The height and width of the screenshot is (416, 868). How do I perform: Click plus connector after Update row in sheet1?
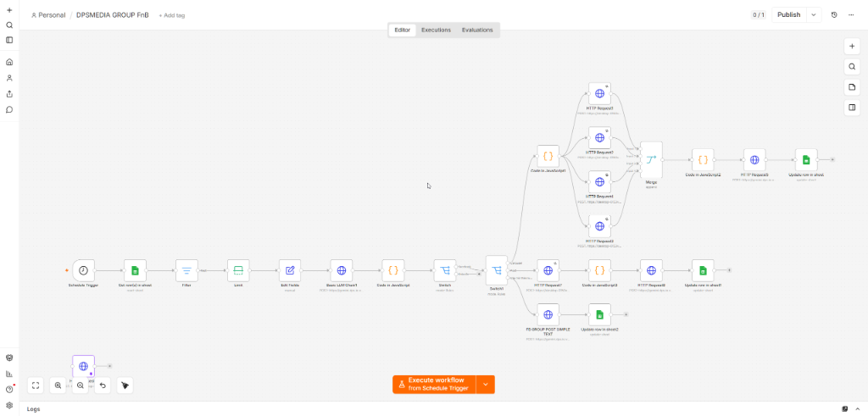pyautogui.click(x=730, y=270)
